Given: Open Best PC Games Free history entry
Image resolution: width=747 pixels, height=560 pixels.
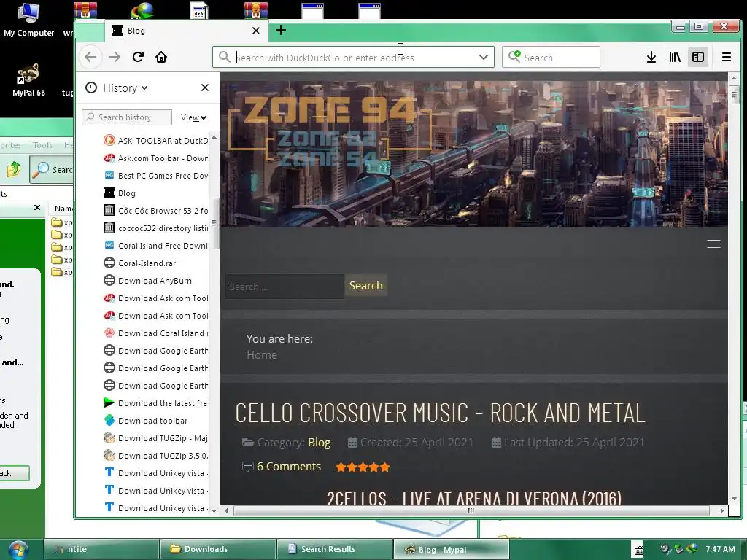Looking at the screenshot, I should (x=156, y=176).
